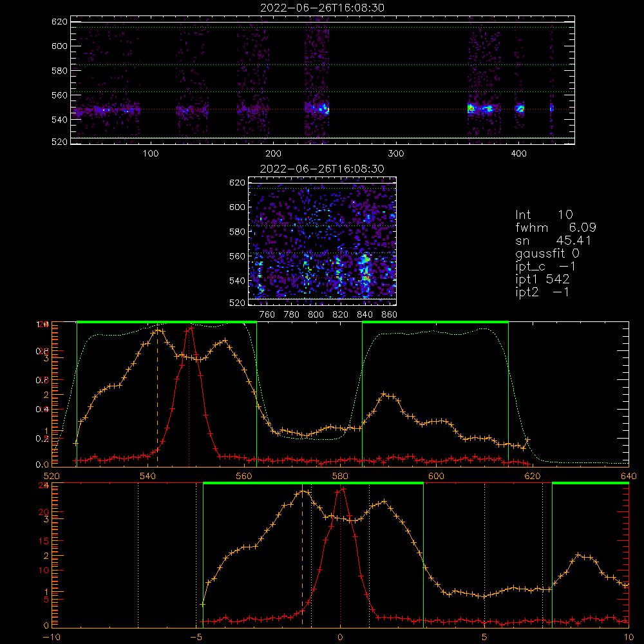Select the 'sn 45.41' readout text

tap(553, 240)
